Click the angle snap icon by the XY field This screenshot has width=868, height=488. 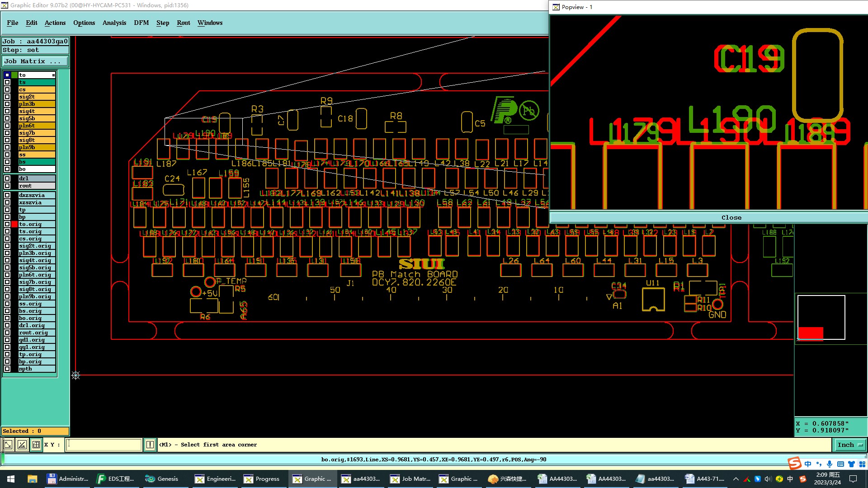22,445
